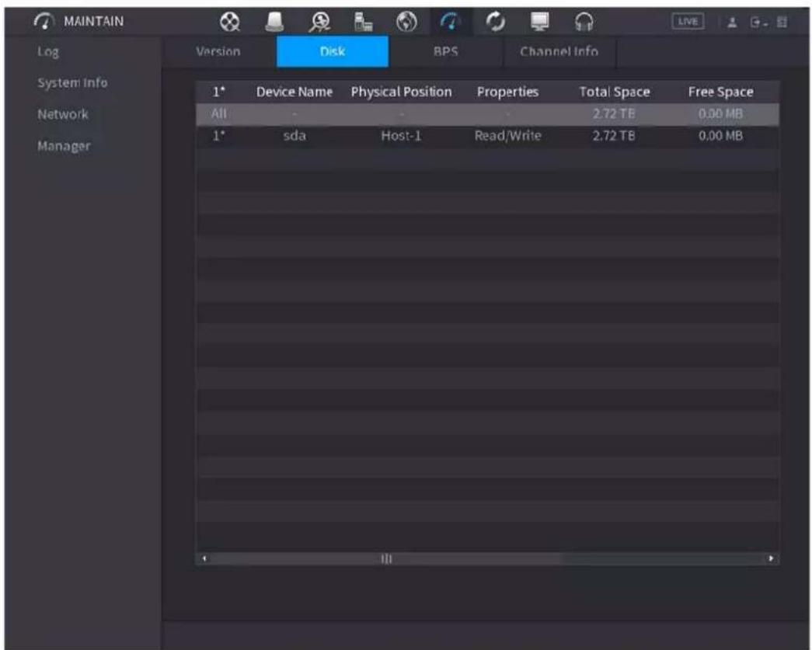Open Network in sidebar

pyautogui.click(x=63, y=114)
